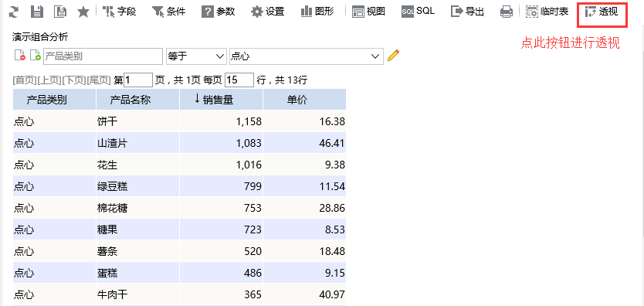Click the save disk icon
This screenshot has width=644, height=306.
click(x=37, y=12)
